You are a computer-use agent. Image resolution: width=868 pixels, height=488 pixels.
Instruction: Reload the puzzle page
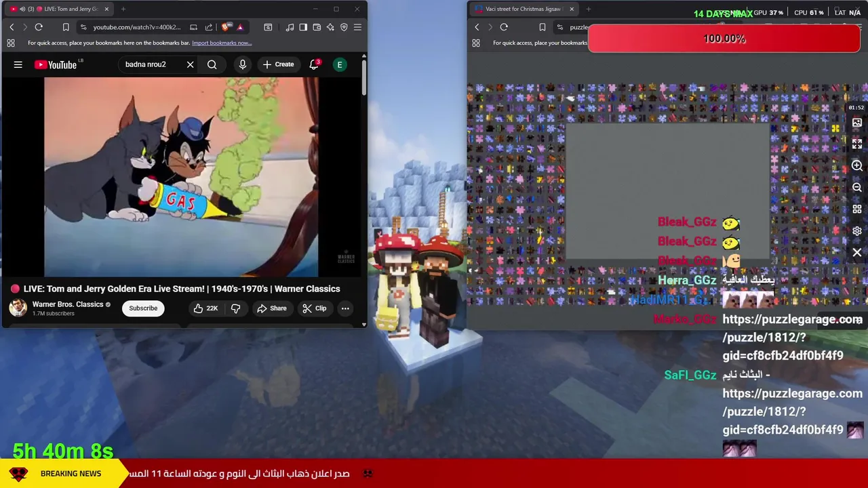pos(504,27)
